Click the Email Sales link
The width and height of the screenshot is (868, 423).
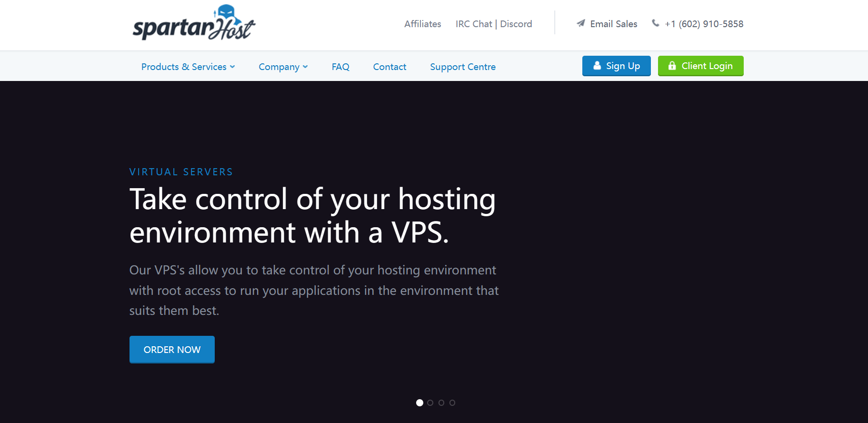613,24
